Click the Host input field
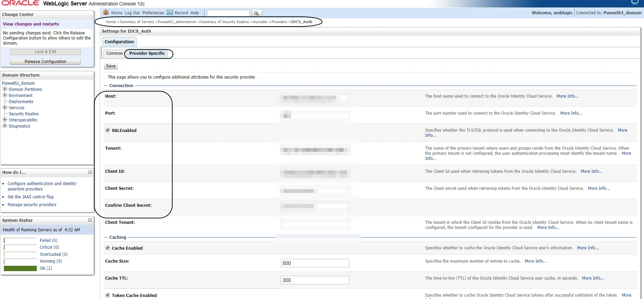The width and height of the screenshot is (644, 299). click(315, 98)
